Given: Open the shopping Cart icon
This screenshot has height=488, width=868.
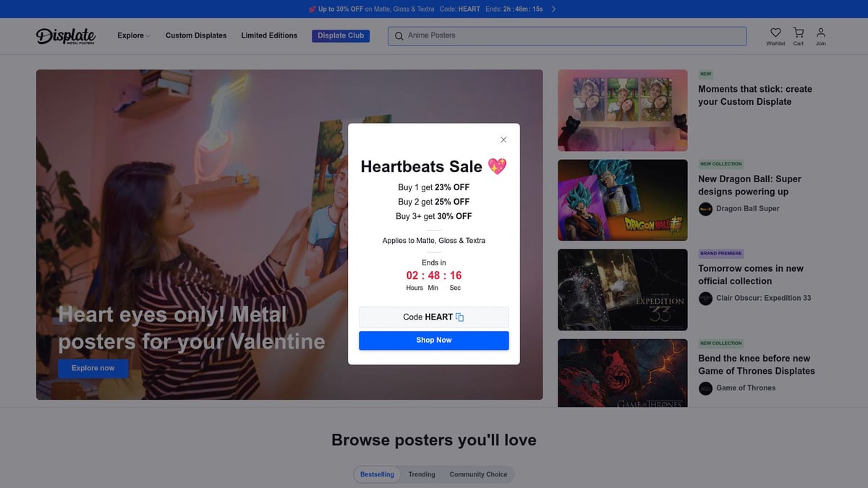Looking at the screenshot, I should (x=798, y=33).
